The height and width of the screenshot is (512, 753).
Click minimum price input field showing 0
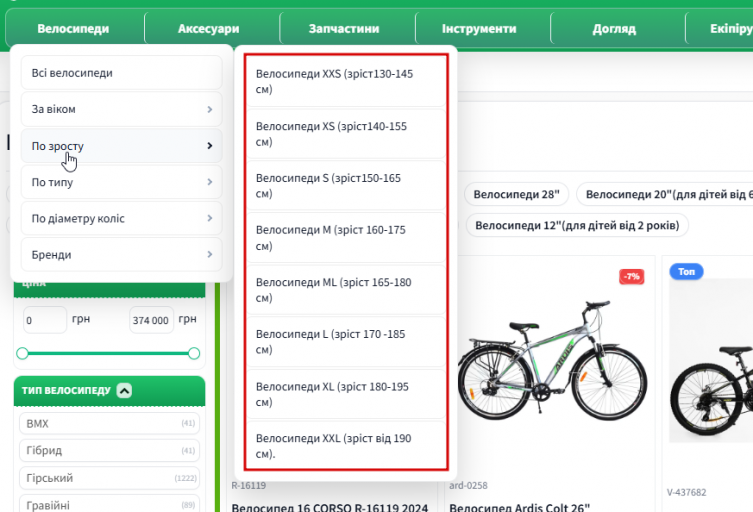pyautogui.click(x=45, y=320)
